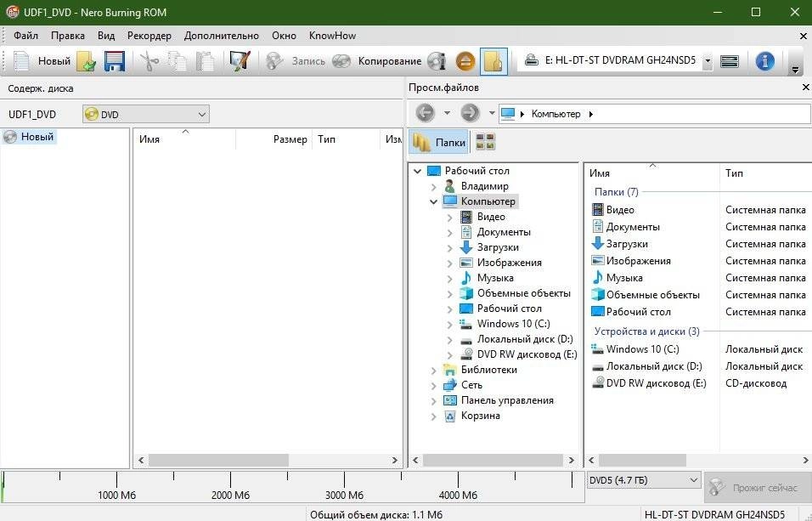812x521 pixels.
Task: Expand the Документы tree node
Action: point(449,233)
